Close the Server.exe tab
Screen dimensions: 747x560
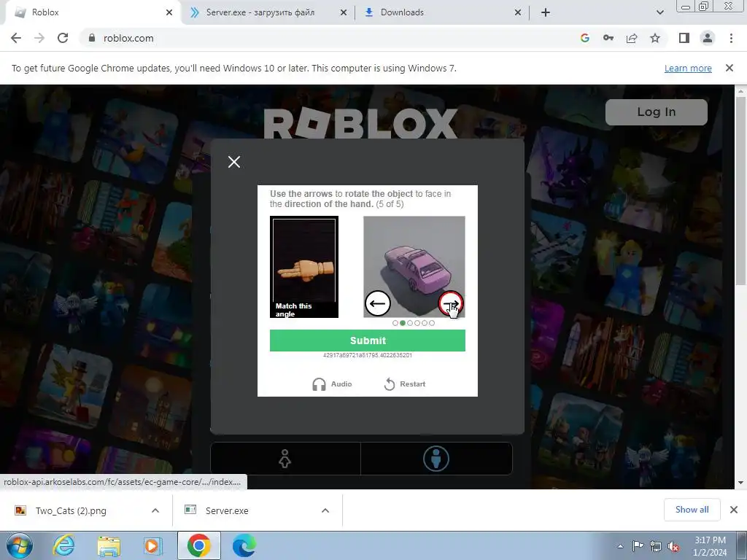pos(344,12)
